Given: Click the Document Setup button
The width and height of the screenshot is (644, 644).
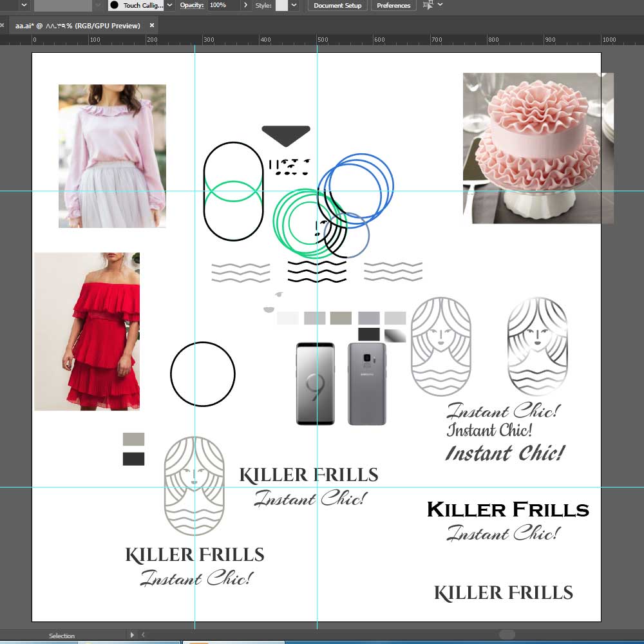Looking at the screenshot, I should pyautogui.click(x=337, y=5).
